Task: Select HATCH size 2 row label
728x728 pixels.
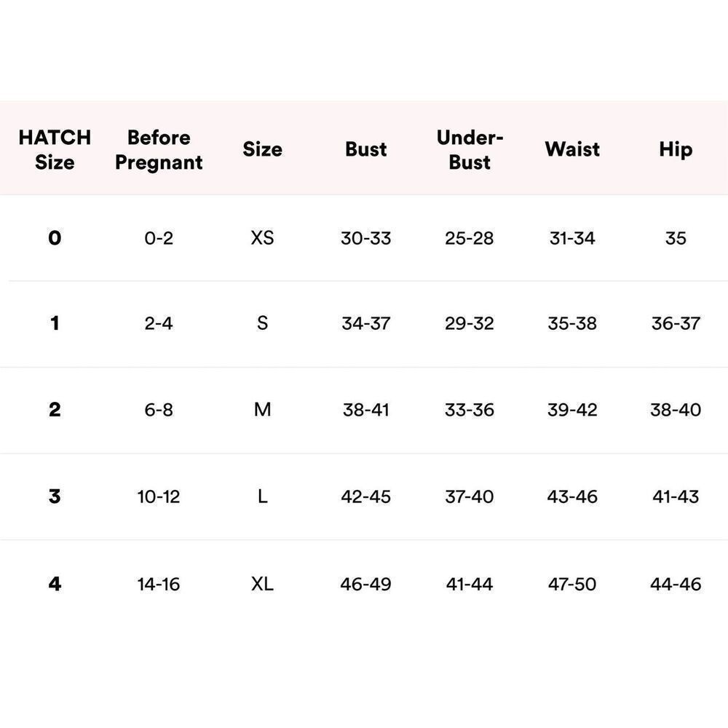Action: tap(55, 409)
